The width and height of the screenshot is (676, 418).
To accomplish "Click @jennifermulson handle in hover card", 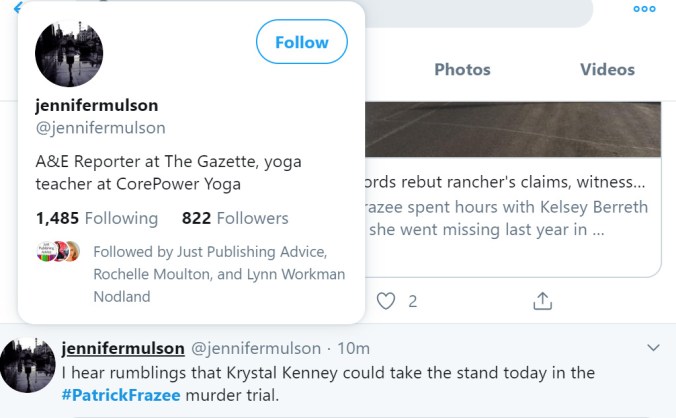I will pos(100,127).
